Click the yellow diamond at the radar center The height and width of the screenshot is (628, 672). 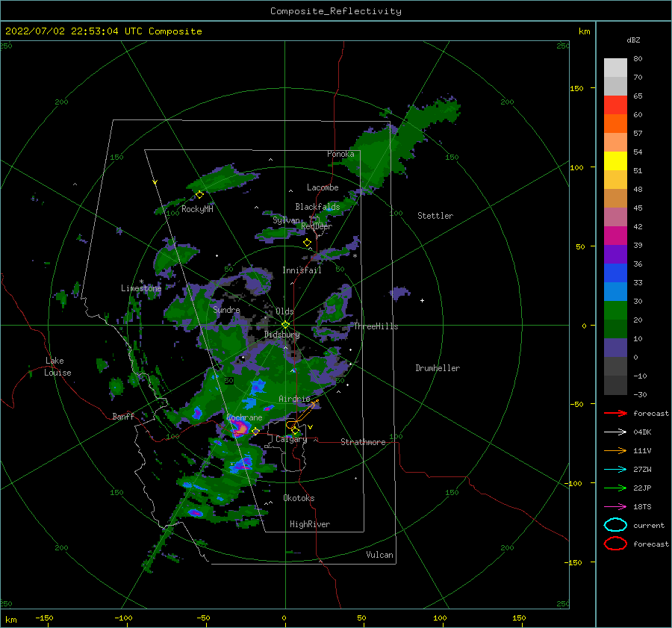(x=285, y=325)
